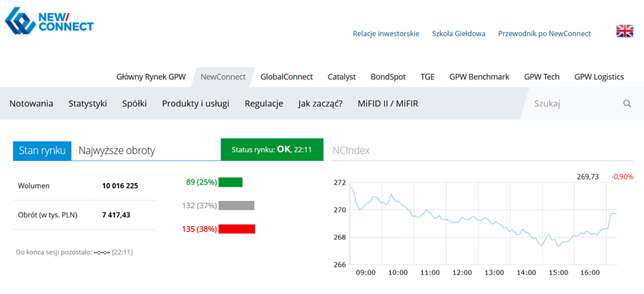Switch language via the UK flag icon
The image size is (644, 294).
point(625,31)
